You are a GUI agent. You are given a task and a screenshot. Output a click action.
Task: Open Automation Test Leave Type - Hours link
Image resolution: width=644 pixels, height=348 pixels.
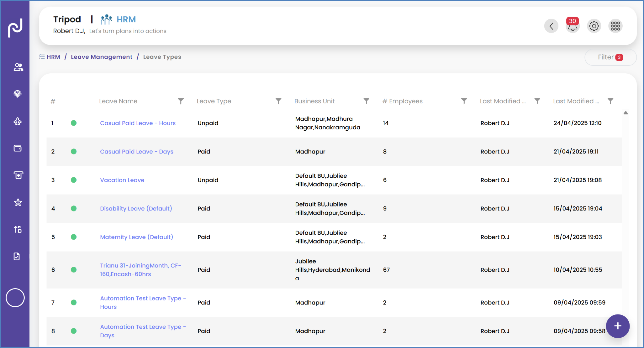[143, 303]
